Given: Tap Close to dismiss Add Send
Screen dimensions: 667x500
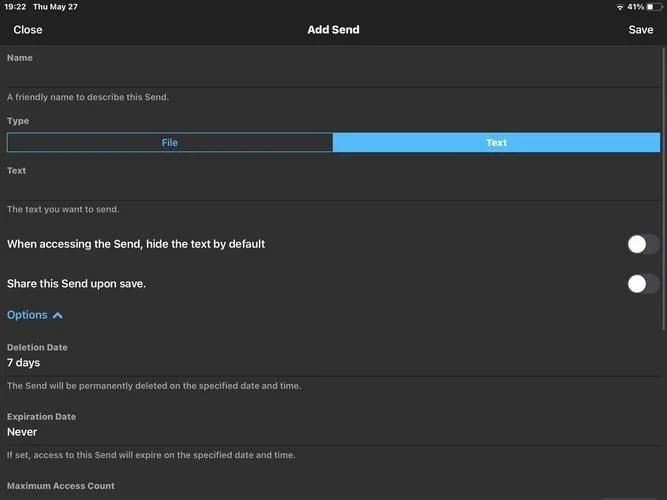Looking at the screenshot, I should tap(28, 30).
